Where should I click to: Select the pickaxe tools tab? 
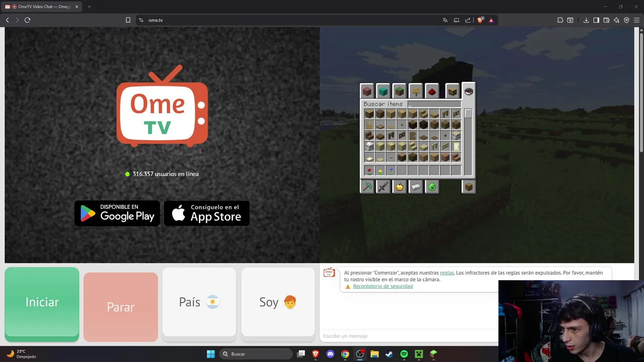point(367,187)
